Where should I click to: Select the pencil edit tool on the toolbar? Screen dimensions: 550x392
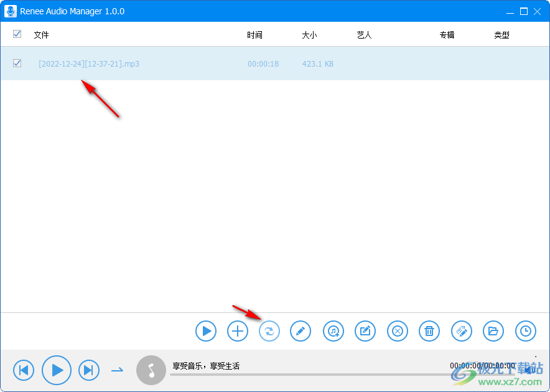[x=301, y=331]
